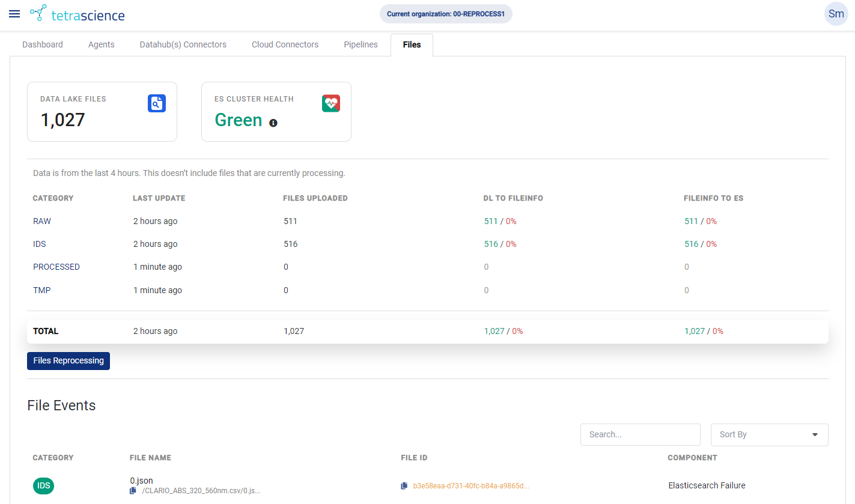Open the Sort By dropdown
Image resolution: width=855 pixels, height=504 pixels.
click(x=770, y=434)
